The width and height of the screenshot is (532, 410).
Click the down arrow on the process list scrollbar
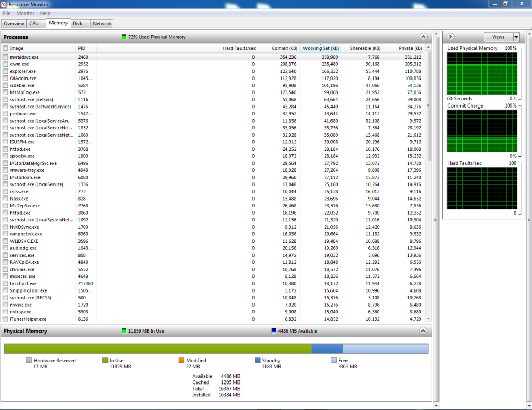point(428,318)
